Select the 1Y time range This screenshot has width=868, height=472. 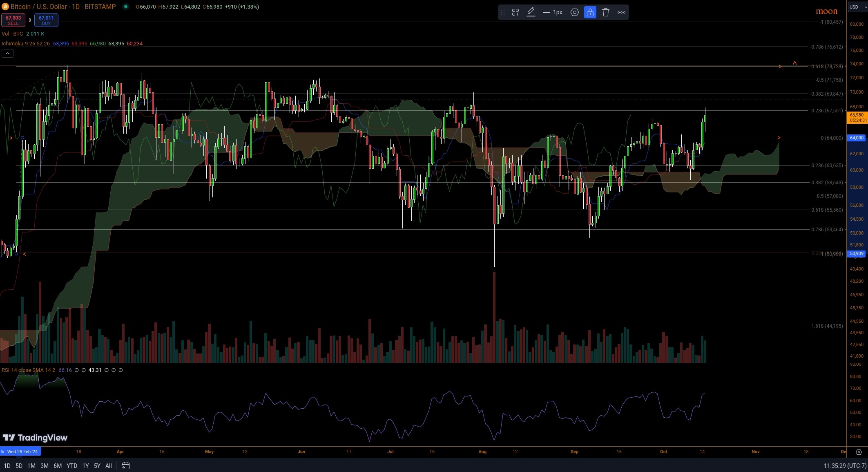(85, 465)
